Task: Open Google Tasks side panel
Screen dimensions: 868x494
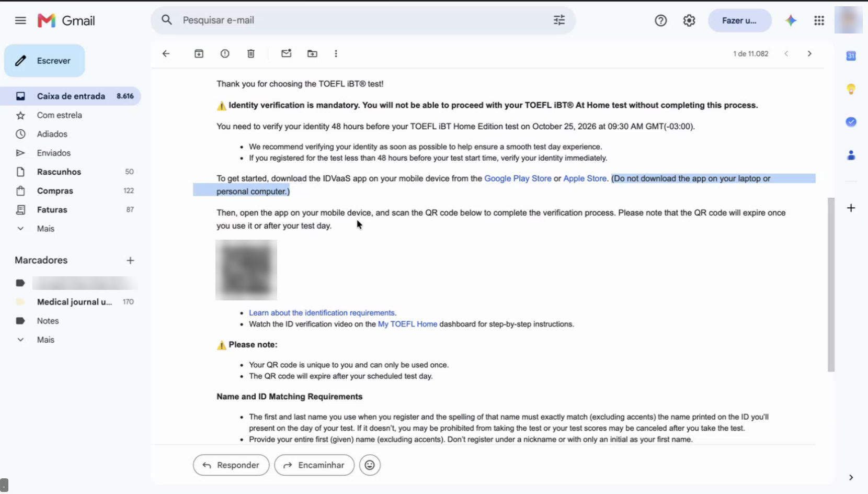Action: tap(851, 122)
